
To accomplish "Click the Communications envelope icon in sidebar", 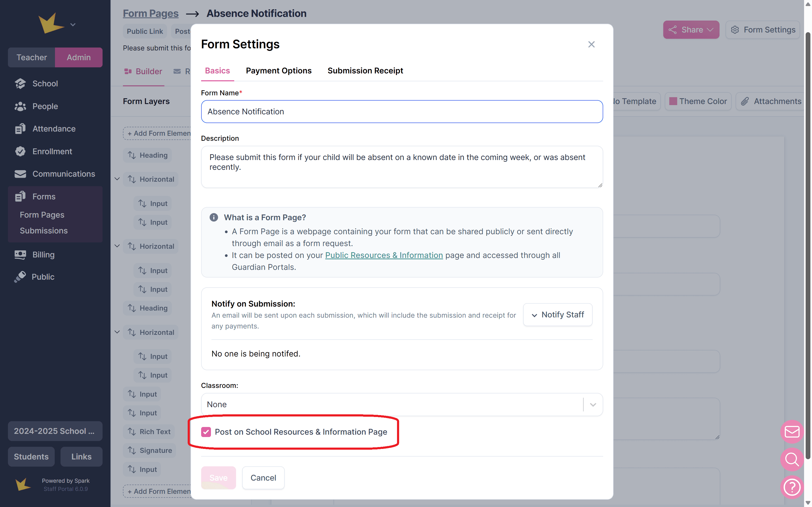I will pyautogui.click(x=20, y=174).
